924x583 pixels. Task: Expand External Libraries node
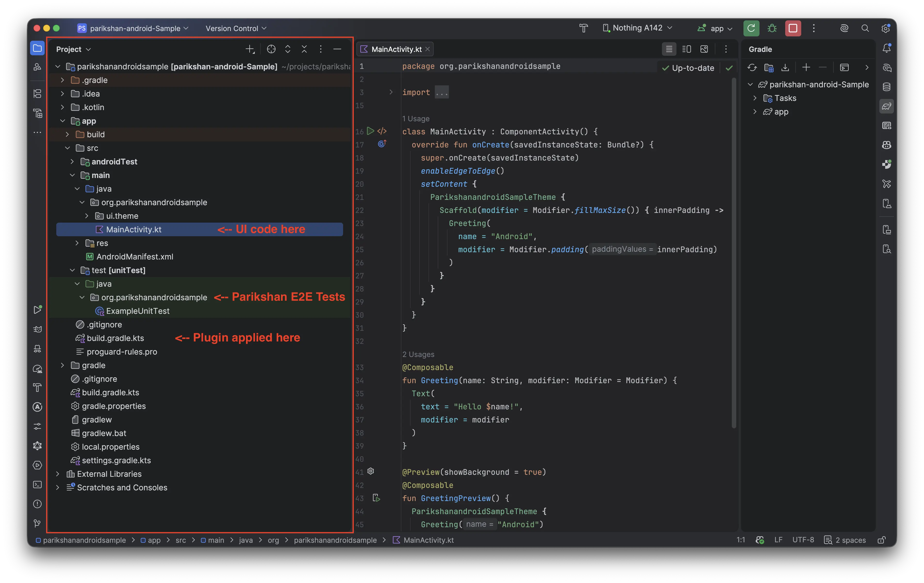point(58,474)
